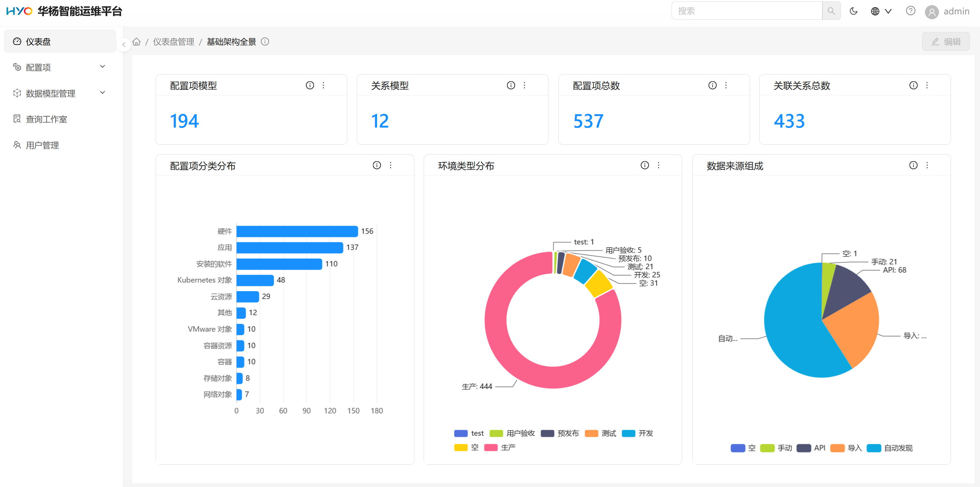Click the 编辑 edit button

tap(945, 41)
